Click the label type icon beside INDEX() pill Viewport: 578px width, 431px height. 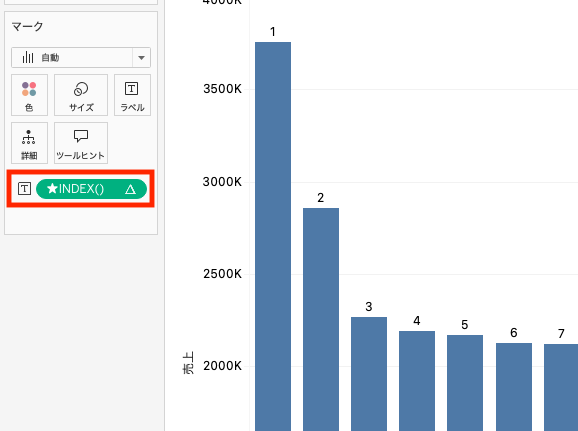pyautogui.click(x=24, y=189)
